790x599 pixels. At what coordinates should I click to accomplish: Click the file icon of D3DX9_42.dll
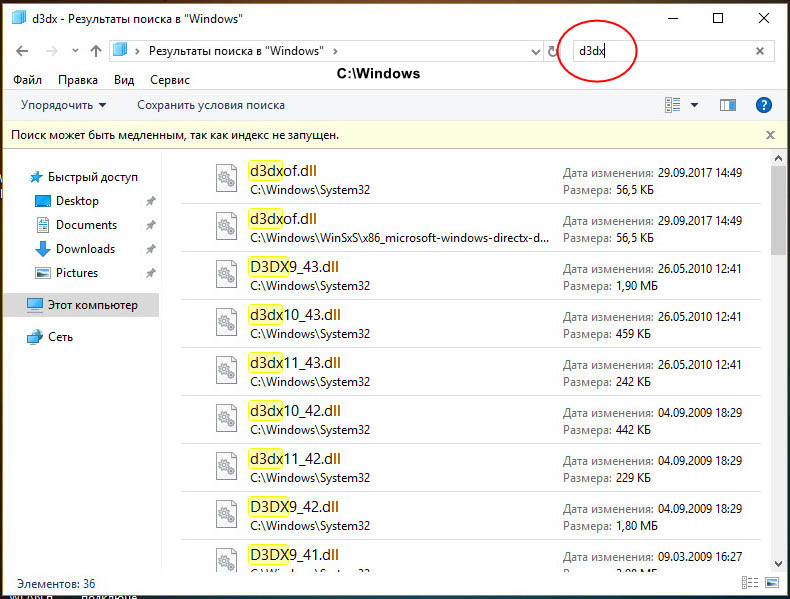(x=226, y=514)
